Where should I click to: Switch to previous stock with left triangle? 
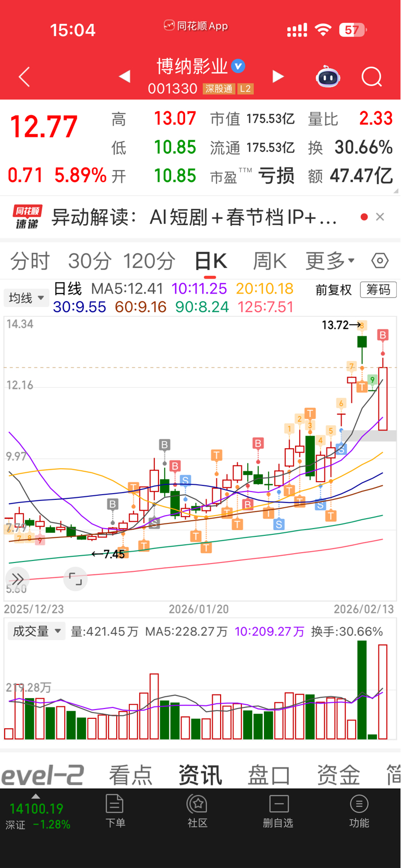pos(124,77)
